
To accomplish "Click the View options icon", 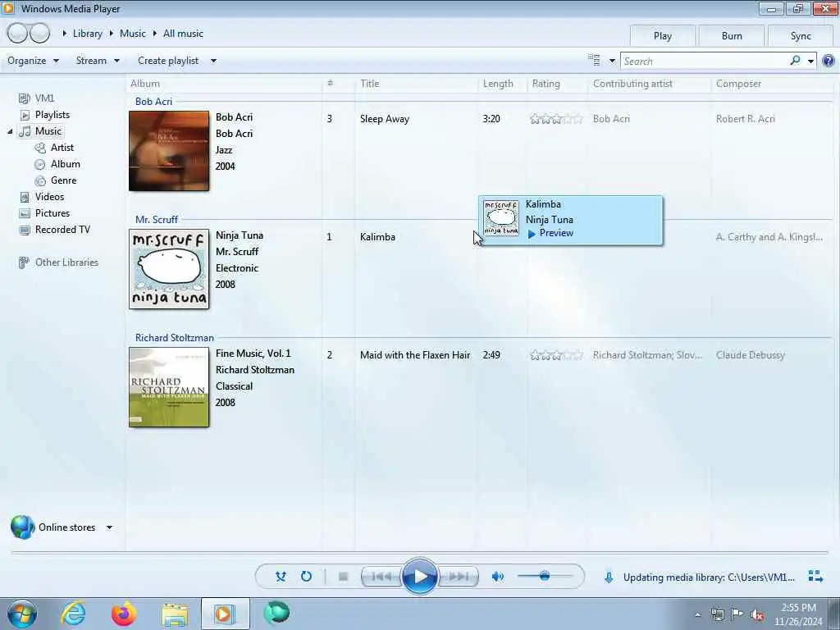I will click(x=594, y=60).
